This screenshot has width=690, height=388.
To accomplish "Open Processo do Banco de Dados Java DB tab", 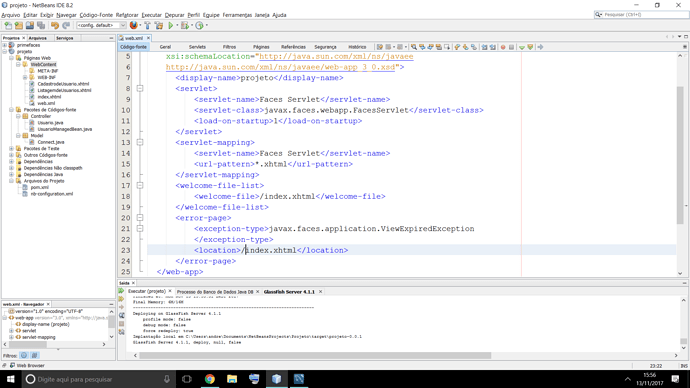I will coord(215,292).
